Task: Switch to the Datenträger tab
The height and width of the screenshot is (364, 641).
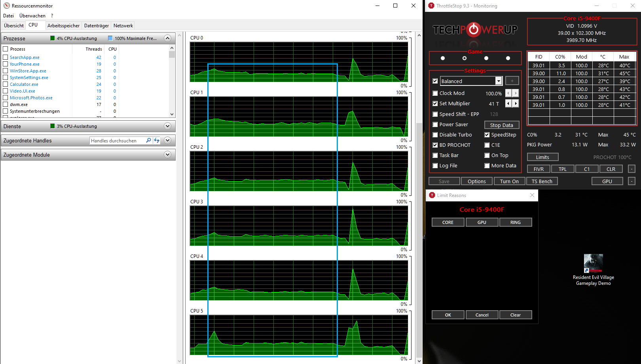Action: point(97,26)
